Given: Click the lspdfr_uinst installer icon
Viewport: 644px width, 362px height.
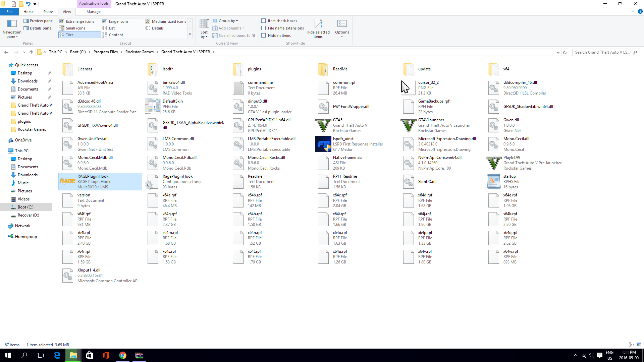Looking at the screenshot, I should coord(323,144).
